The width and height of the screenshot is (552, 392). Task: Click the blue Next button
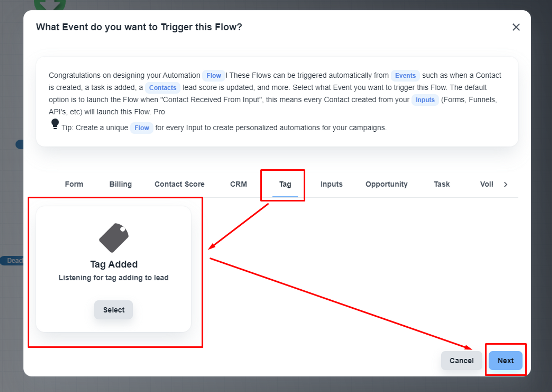[505, 360]
